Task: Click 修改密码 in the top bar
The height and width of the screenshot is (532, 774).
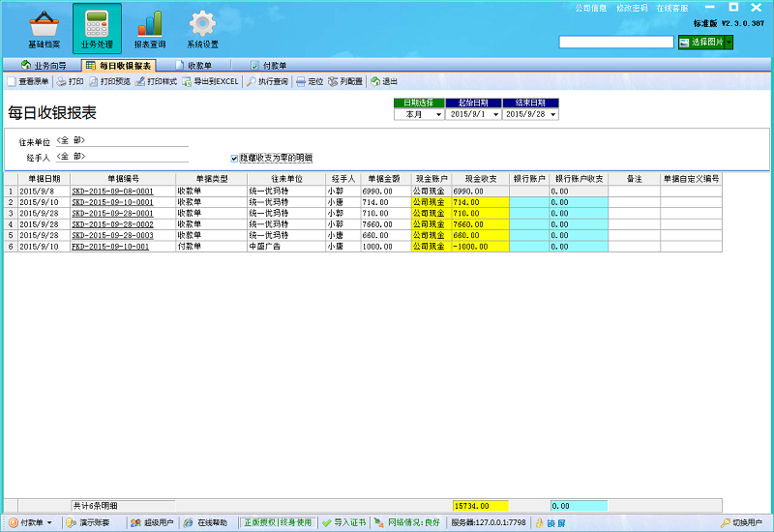Action: 631,8
